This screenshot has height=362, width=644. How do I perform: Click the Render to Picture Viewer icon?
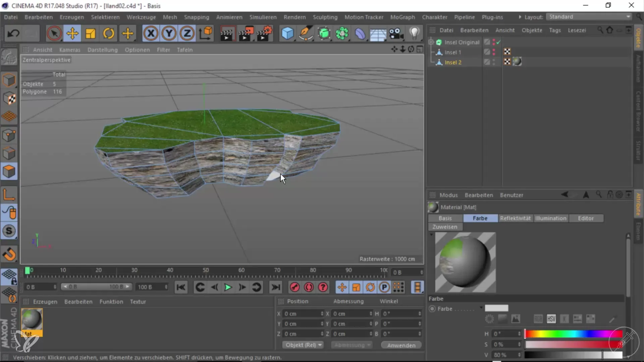pyautogui.click(x=246, y=33)
